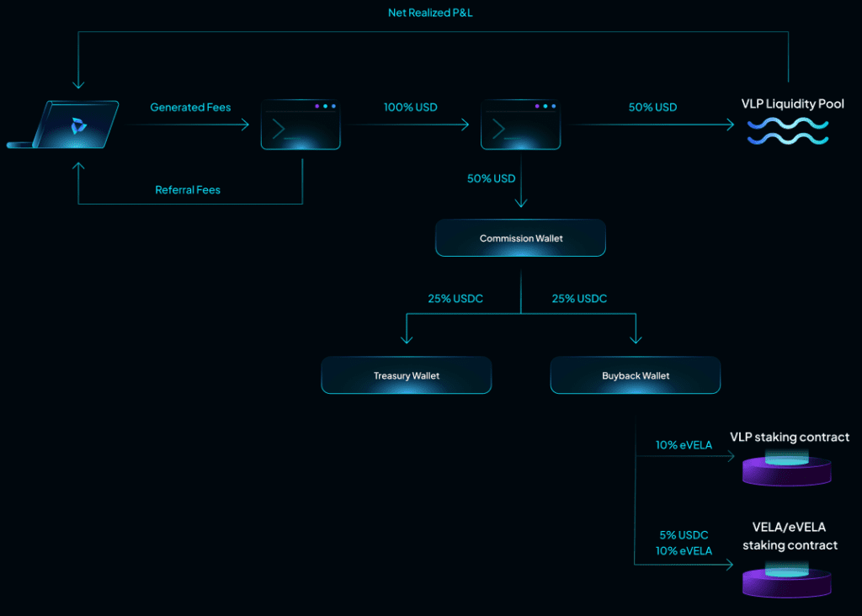Click the 10% eVELA label near VLP staking
This screenshot has height=616, width=862.
pos(684,445)
